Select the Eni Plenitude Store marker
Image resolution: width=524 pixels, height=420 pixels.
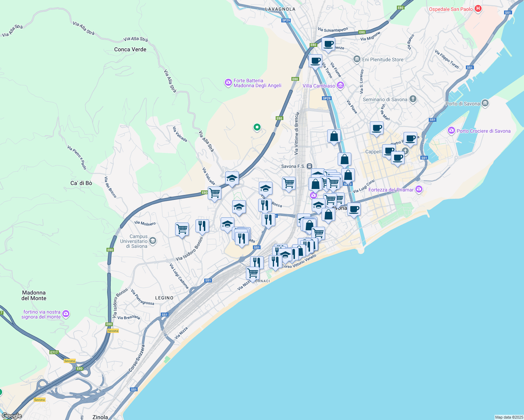click(x=357, y=59)
